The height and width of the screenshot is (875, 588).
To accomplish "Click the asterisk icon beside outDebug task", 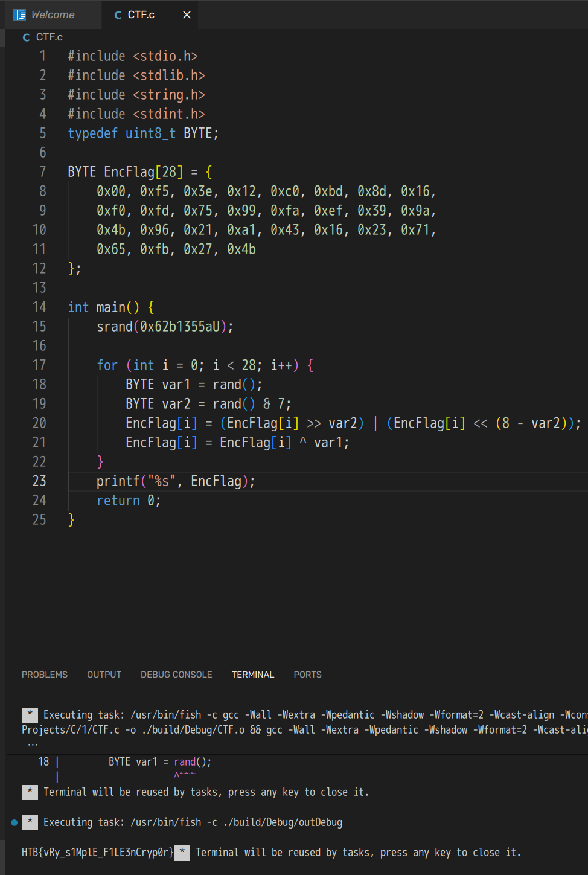I will click(x=30, y=822).
